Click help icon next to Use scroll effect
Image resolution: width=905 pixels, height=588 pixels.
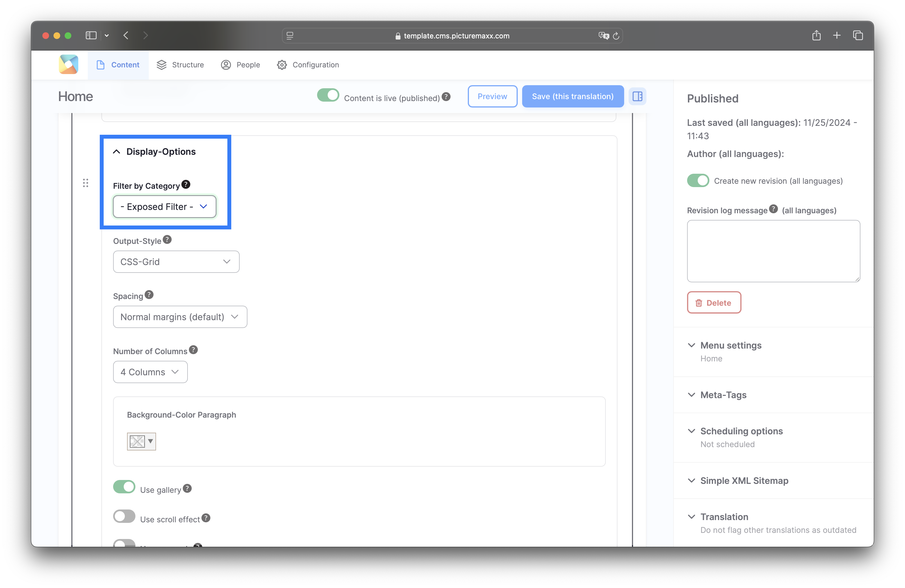pos(206,518)
